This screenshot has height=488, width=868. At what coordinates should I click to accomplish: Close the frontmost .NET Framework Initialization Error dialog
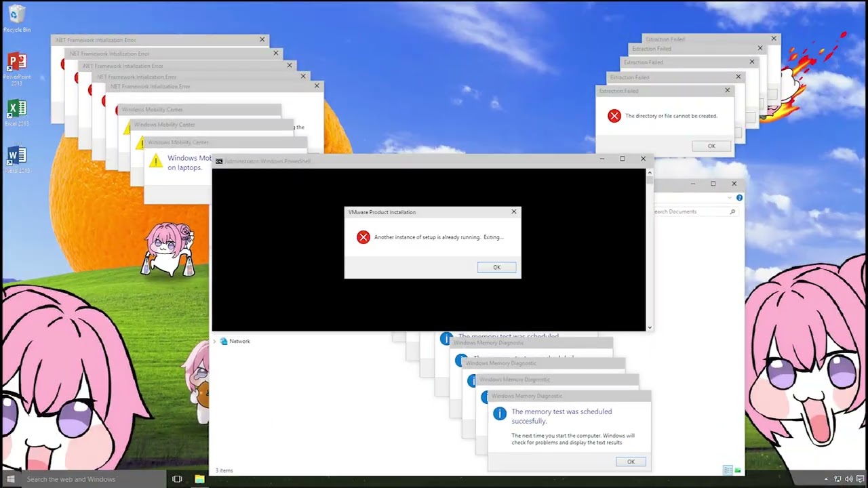point(317,86)
